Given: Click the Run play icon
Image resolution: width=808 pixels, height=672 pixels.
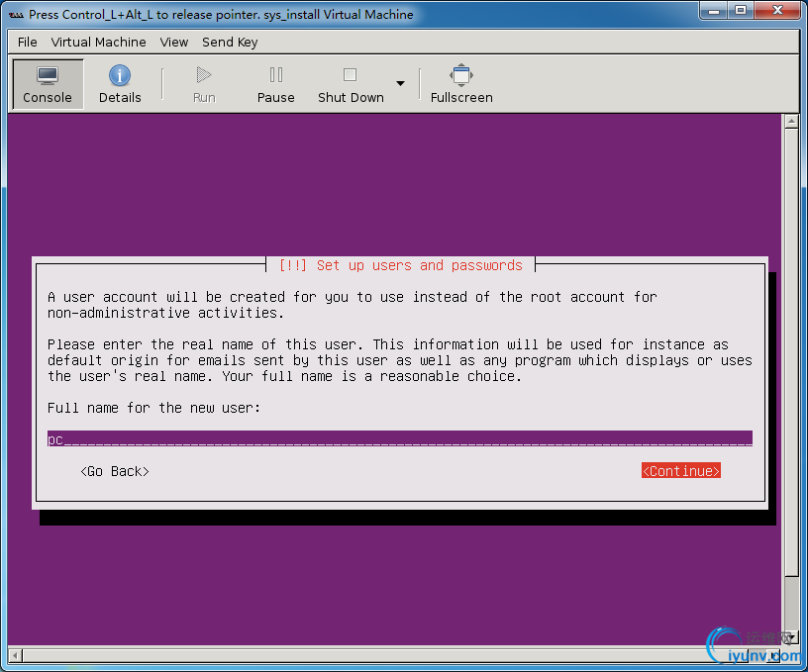Looking at the screenshot, I should (204, 75).
